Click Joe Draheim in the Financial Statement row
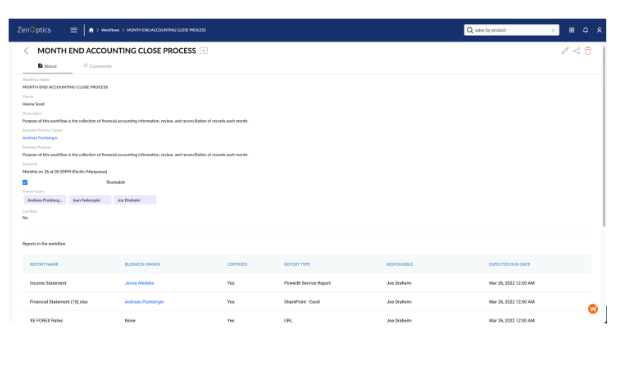Image resolution: width=619 pixels, height=366 pixels. coord(399,302)
